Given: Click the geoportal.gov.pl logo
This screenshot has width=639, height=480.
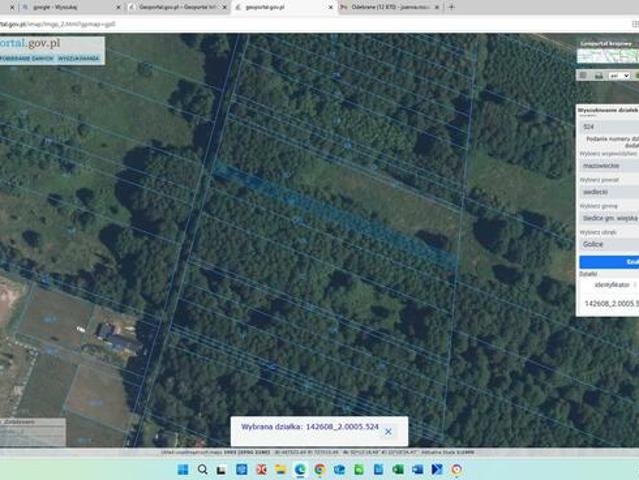Looking at the screenshot, I should pos(30,43).
